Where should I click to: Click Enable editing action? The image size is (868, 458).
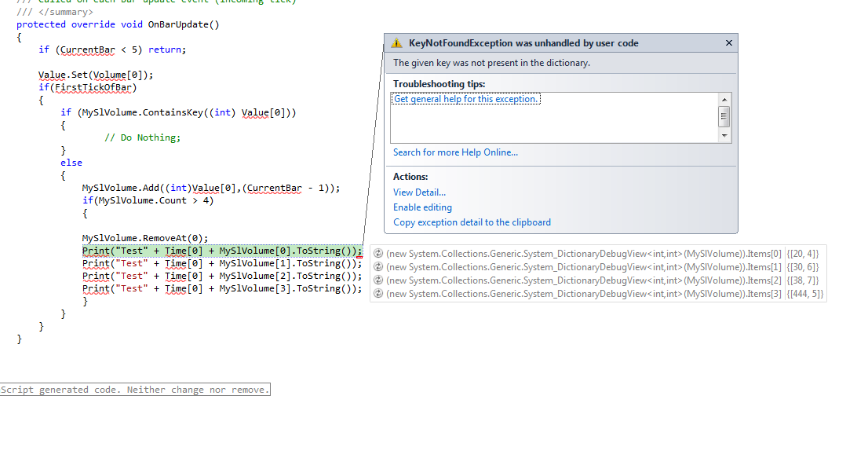422,207
